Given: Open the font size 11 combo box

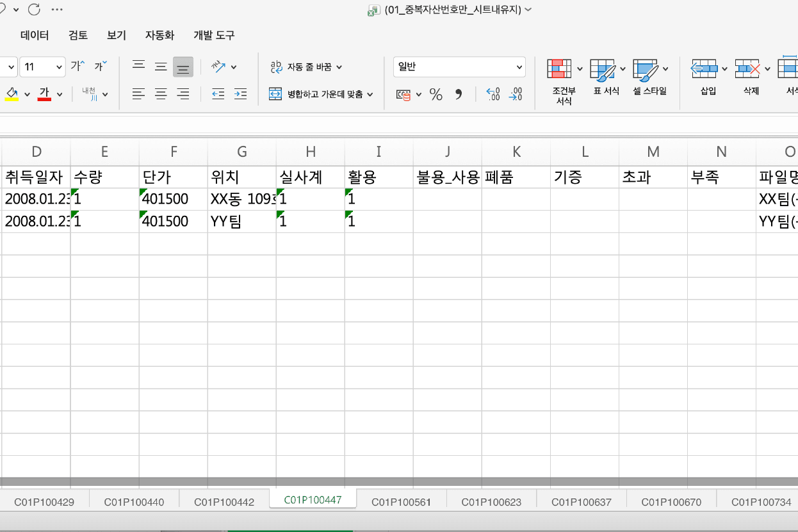Looking at the screenshot, I should (x=42, y=67).
